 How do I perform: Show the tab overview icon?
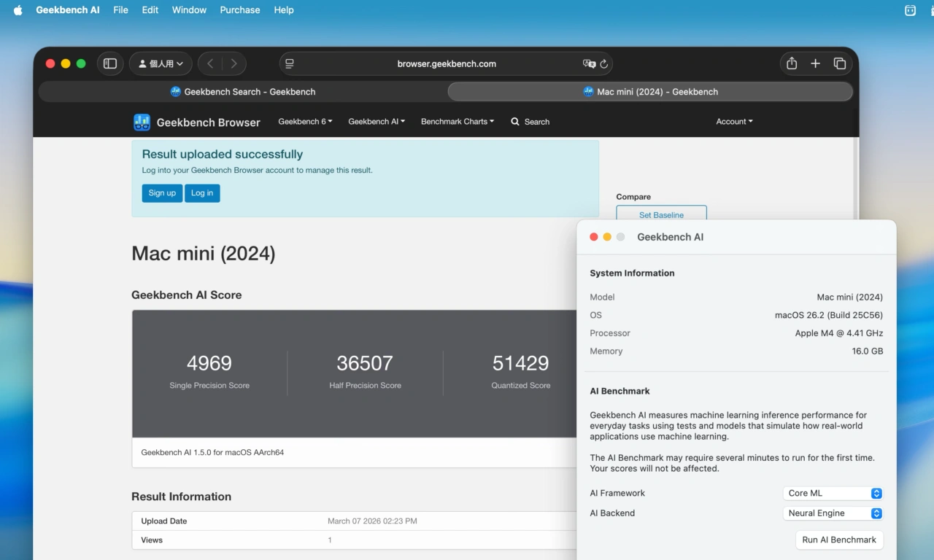coord(840,63)
